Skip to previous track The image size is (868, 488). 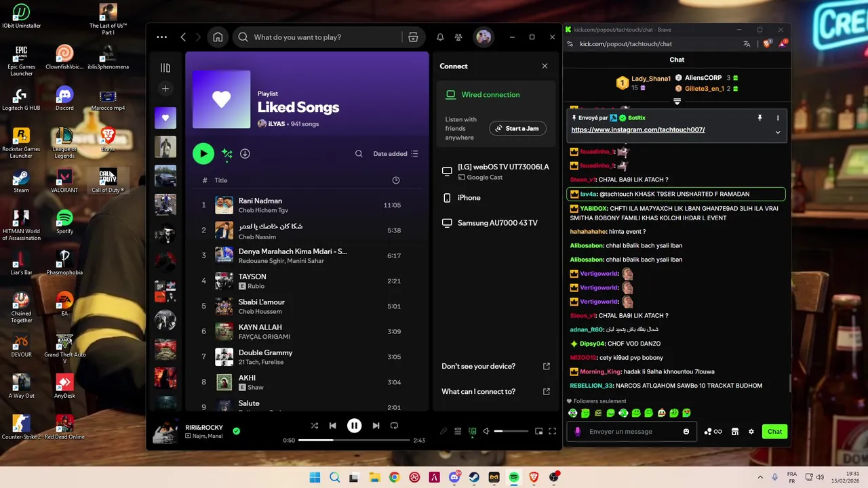[333, 426]
